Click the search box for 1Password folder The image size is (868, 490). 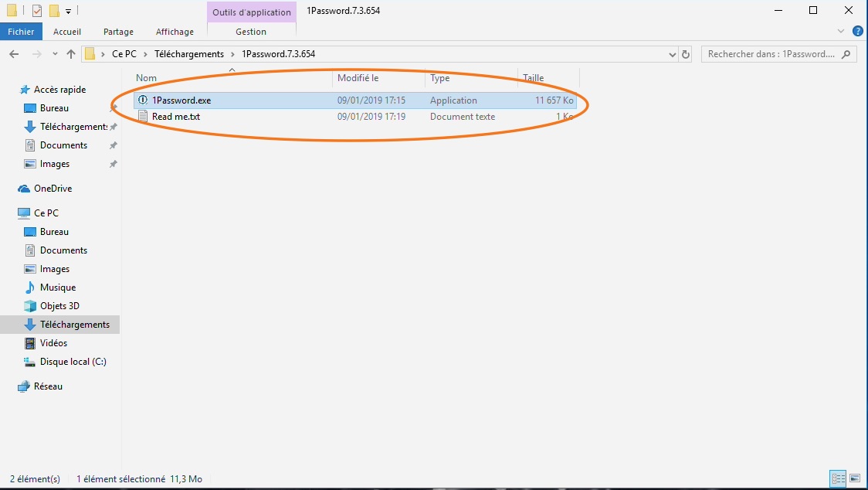tap(771, 54)
